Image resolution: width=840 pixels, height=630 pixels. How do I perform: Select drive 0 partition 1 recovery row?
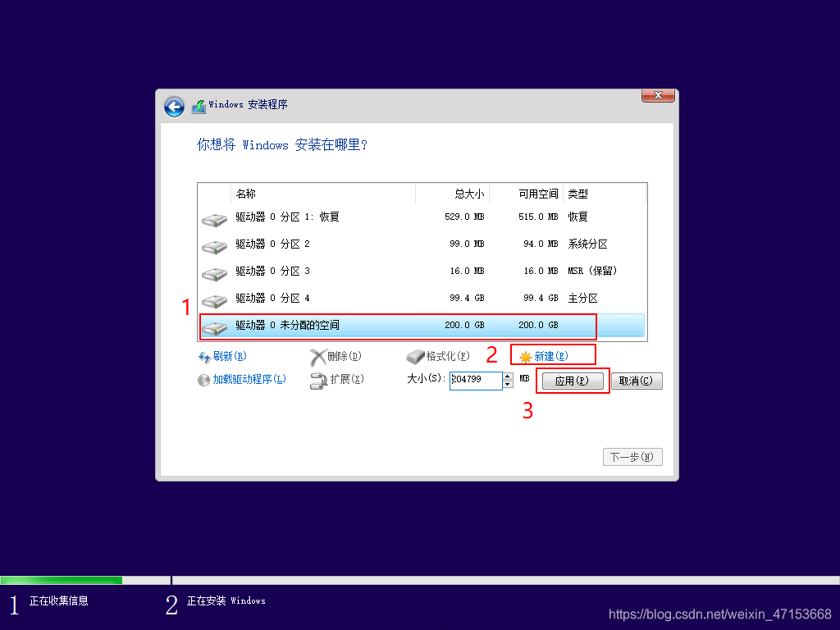[x=369, y=217]
